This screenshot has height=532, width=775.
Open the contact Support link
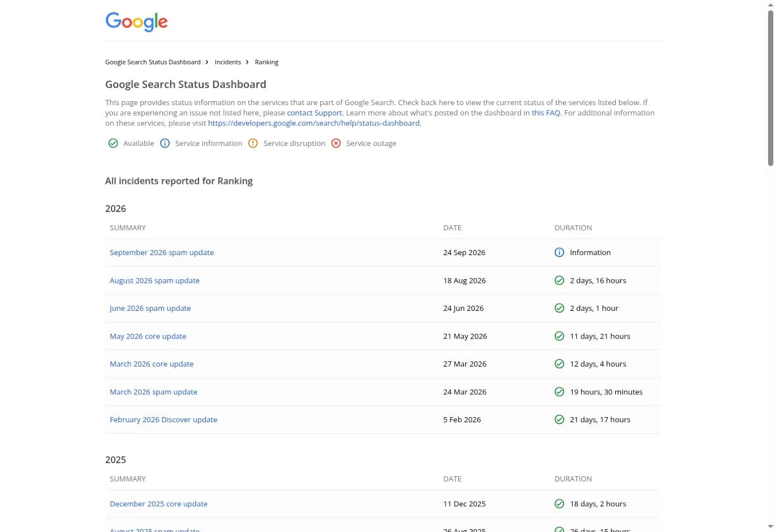click(x=314, y=113)
